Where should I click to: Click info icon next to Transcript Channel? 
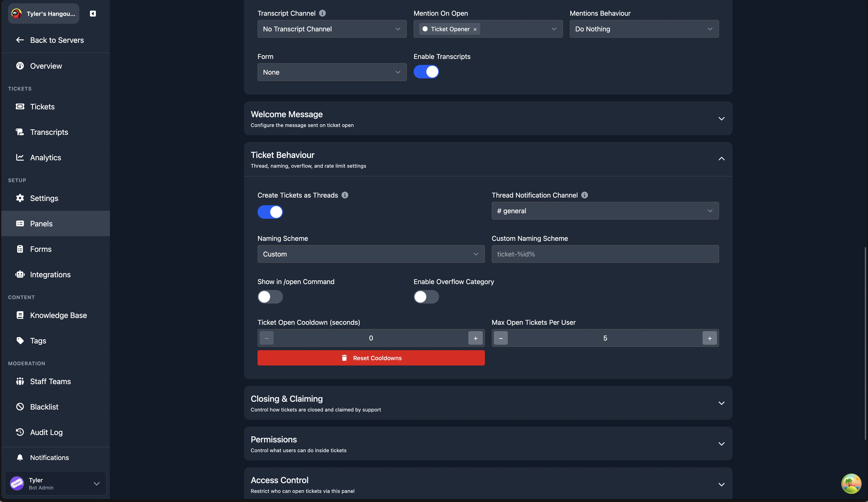point(322,13)
